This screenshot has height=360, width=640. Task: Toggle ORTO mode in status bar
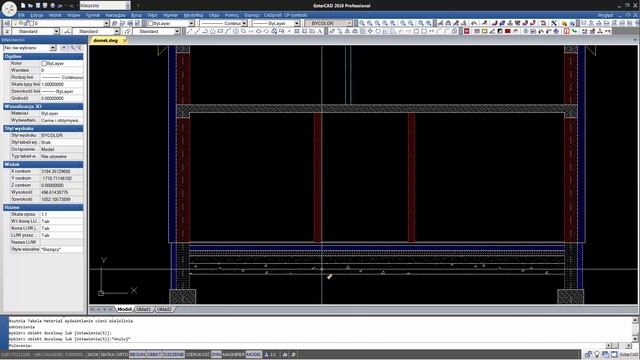(122, 355)
